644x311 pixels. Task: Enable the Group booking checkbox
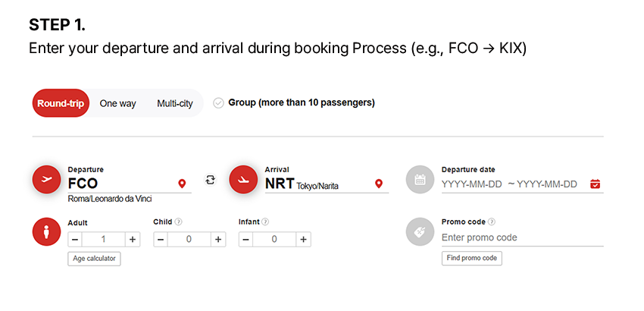point(218,103)
